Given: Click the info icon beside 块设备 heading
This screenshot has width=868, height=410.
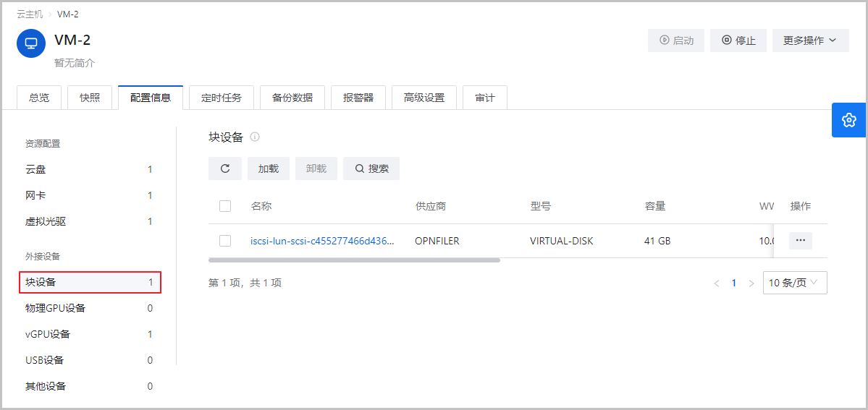Looking at the screenshot, I should 255,137.
